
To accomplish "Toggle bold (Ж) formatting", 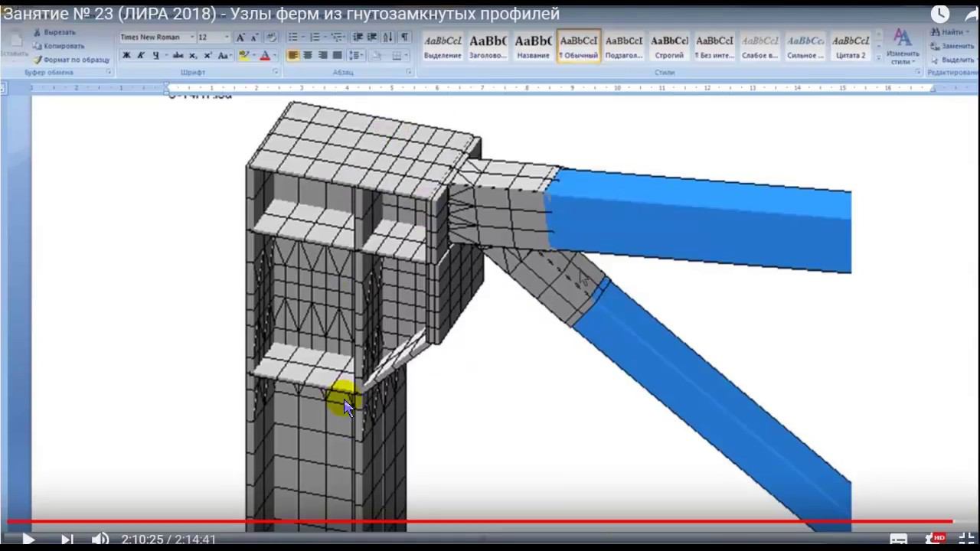I will click(126, 56).
